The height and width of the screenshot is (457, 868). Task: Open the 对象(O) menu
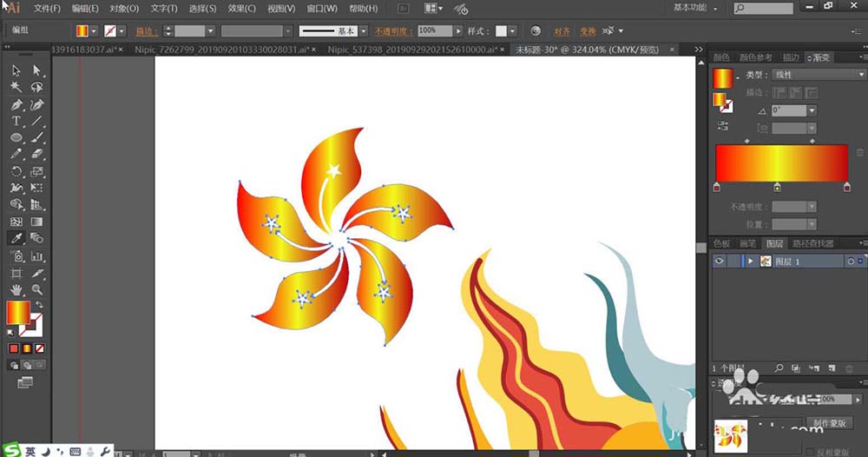click(123, 9)
